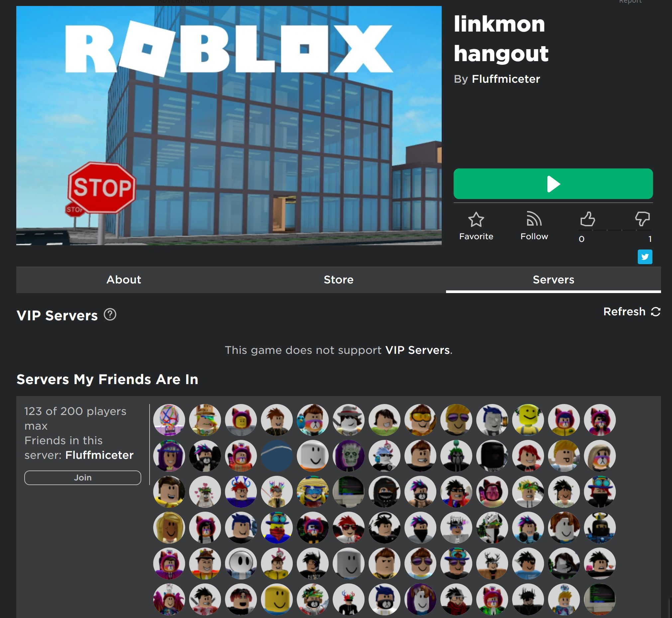
Task: Click the green skull avatar with purple hair
Action: point(349,456)
